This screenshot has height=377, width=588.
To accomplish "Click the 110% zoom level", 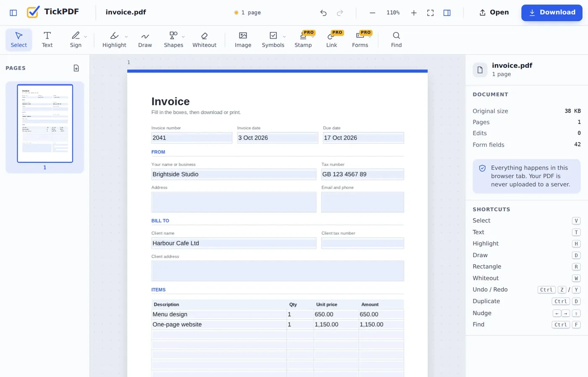I will click(x=393, y=13).
